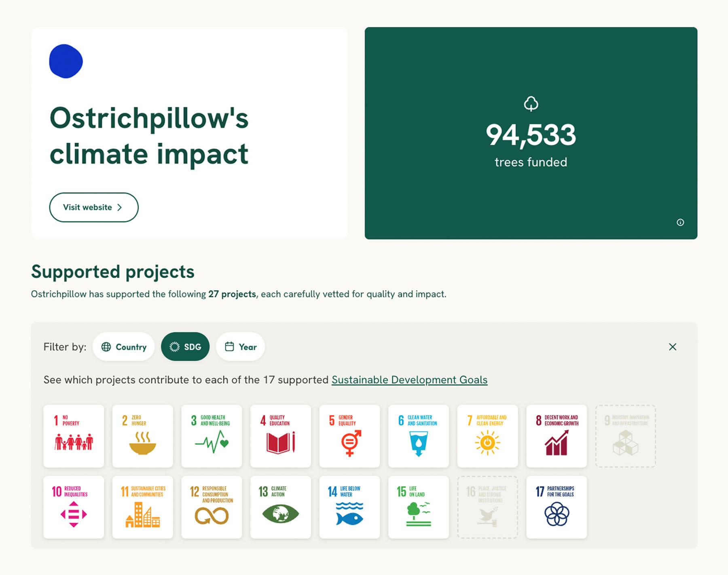The height and width of the screenshot is (575, 728).
Task: Filter projects by Country
Action: [x=123, y=347]
